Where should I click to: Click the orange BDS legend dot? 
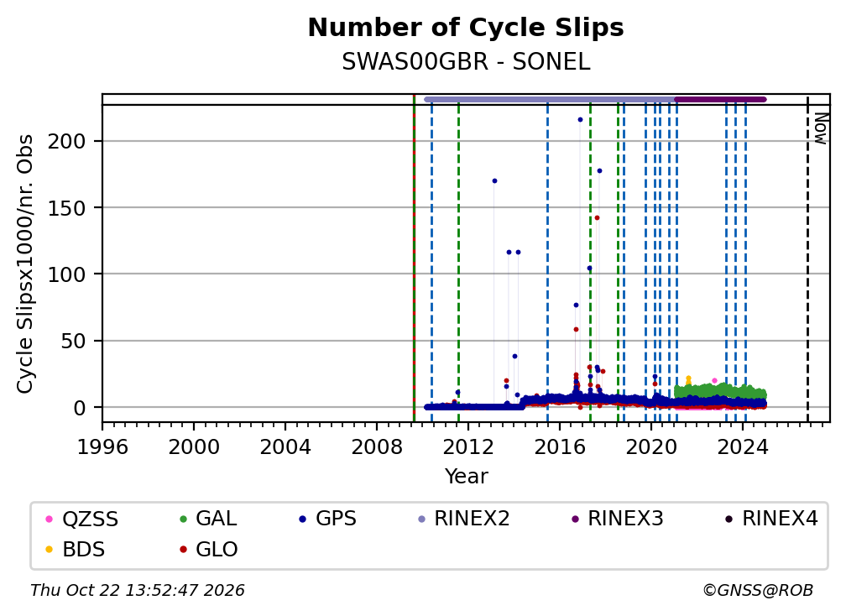pos(49,550)
